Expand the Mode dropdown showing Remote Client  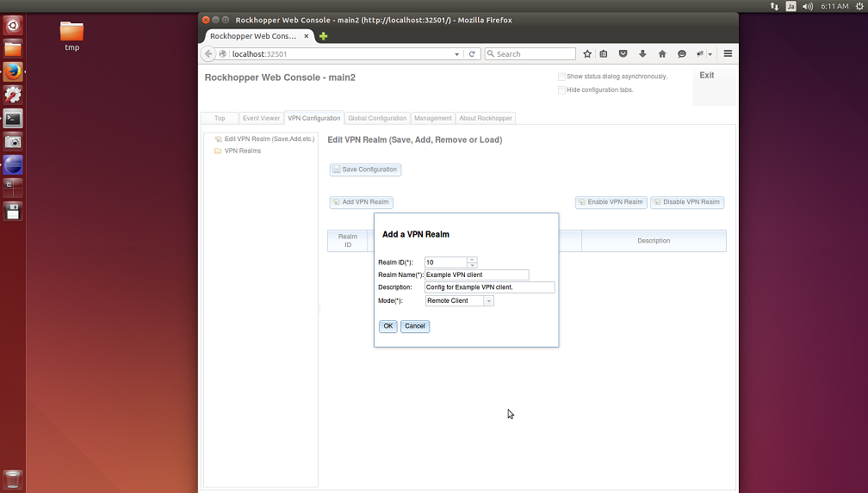tap(488, 301)
